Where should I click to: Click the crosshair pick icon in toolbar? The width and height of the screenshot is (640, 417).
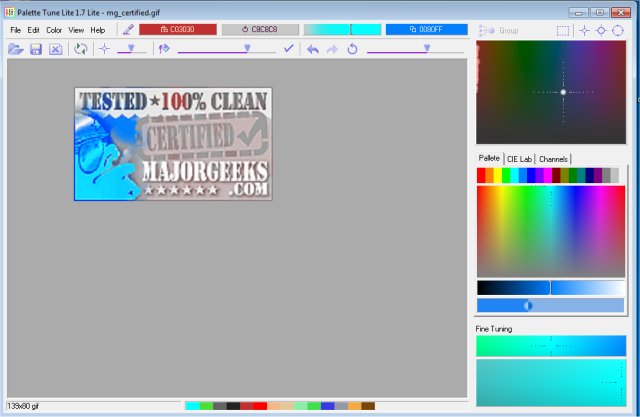(x=104, y=49)
